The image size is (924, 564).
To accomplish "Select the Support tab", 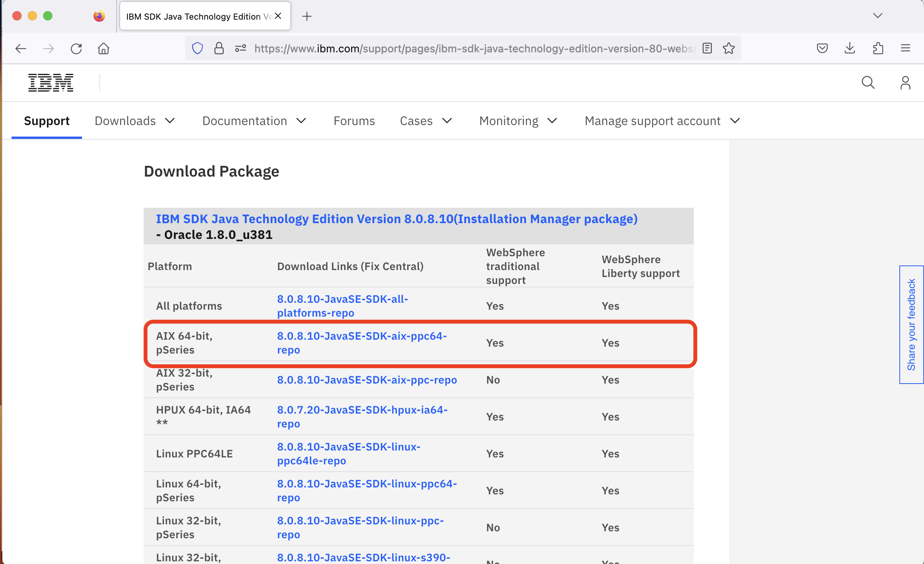I will pyautogui.click(x=47, y=121).
